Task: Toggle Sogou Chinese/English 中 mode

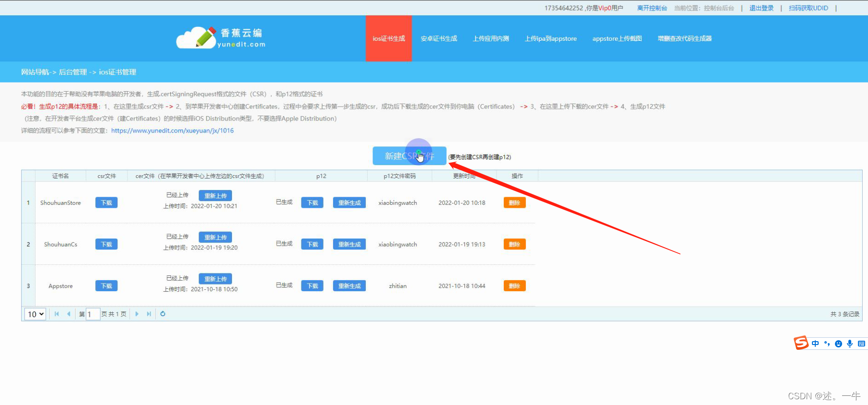Action: click(x=815, y=344)
